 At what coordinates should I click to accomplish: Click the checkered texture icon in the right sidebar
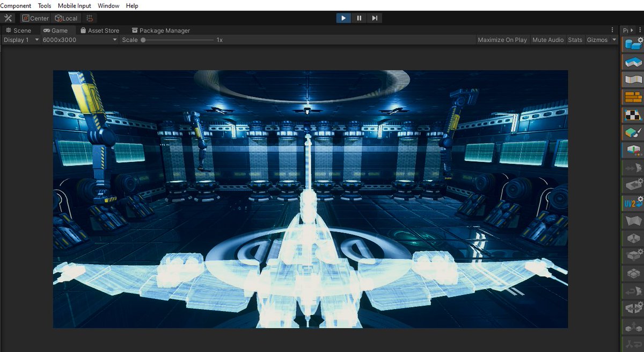coord(634,114)
